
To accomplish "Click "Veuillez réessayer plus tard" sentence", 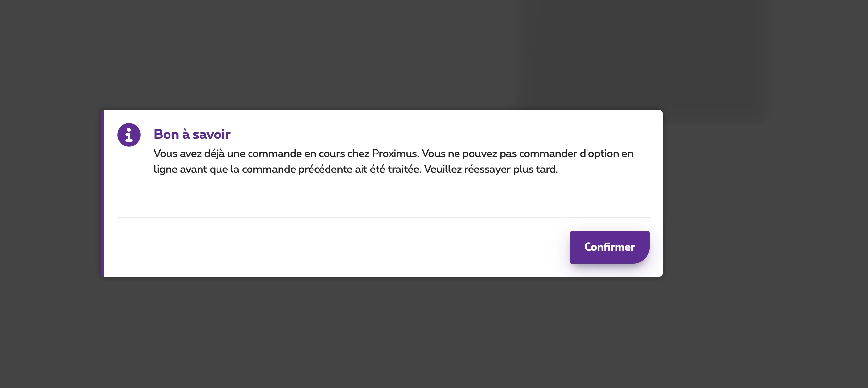I will point(490,169).
